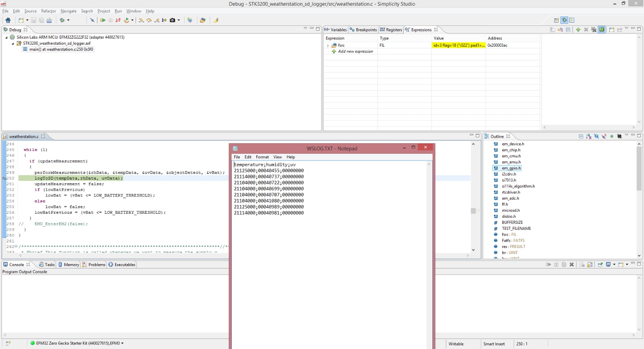Sort the Outline alphabetically
This screenshot has width=644, height=349.
click(x=589, y=136)
